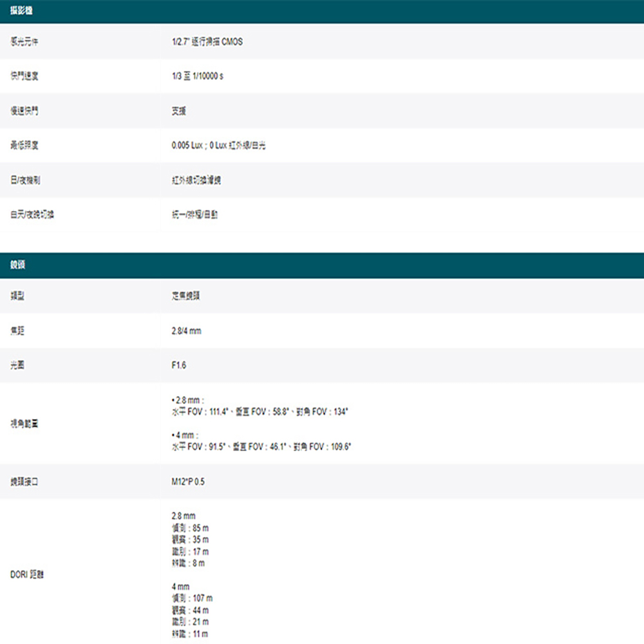Click the value 2.8/4 mm
This screenshot has width=644, height=644.
point(187,330)
